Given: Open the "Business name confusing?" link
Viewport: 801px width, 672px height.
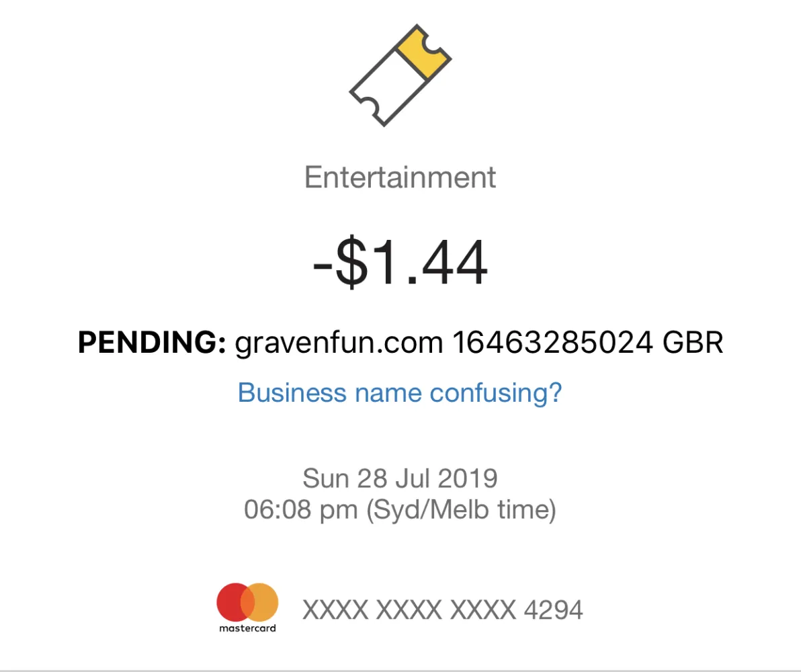Looking at the screenshot, I should point(400,392).
